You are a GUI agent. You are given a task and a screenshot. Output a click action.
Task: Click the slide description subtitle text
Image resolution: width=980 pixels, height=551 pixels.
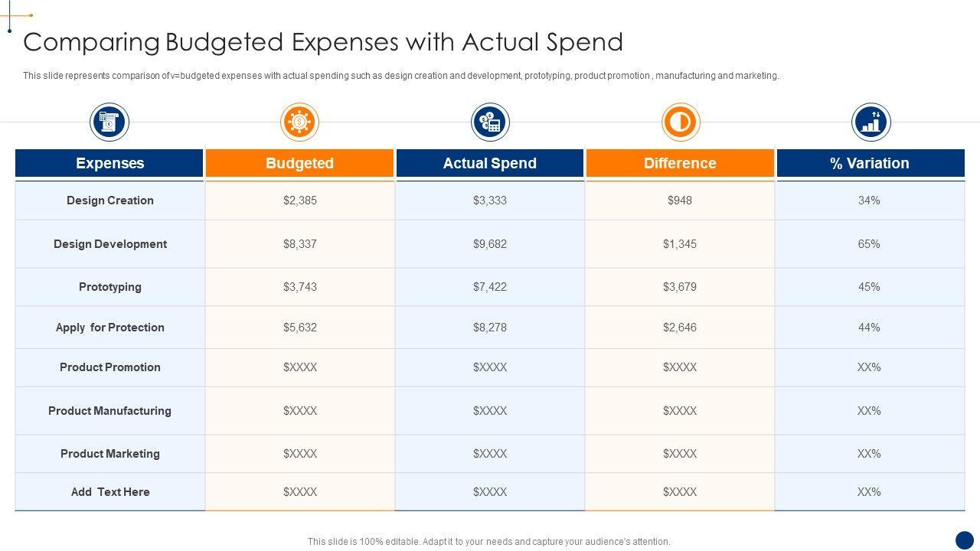click(400, 76)
